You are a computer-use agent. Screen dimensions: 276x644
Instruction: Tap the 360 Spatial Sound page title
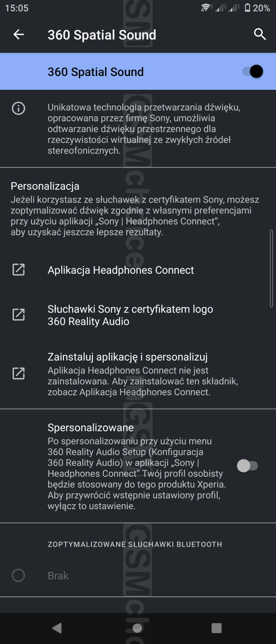point(102,35)
